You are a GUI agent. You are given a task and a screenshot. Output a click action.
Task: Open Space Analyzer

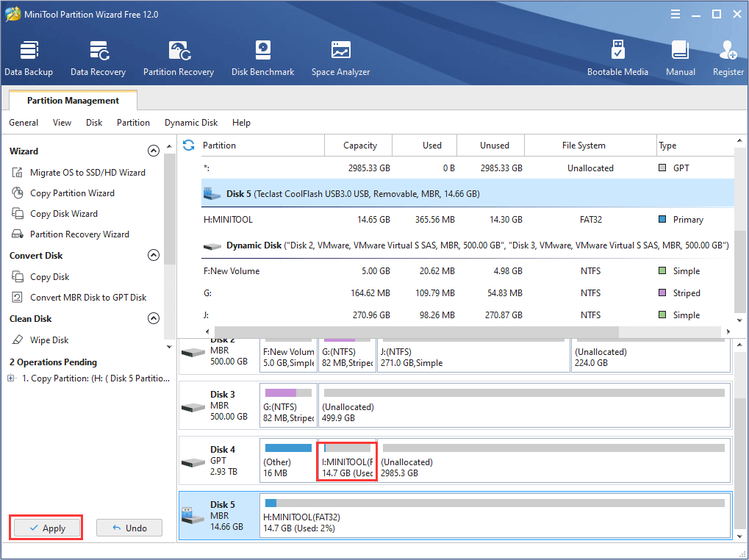tap(340, 59)
